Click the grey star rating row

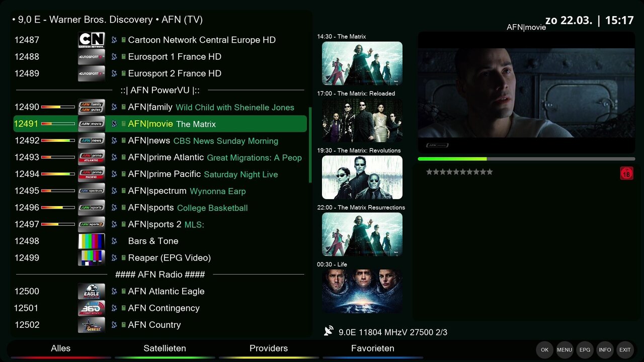pos(459,172)
